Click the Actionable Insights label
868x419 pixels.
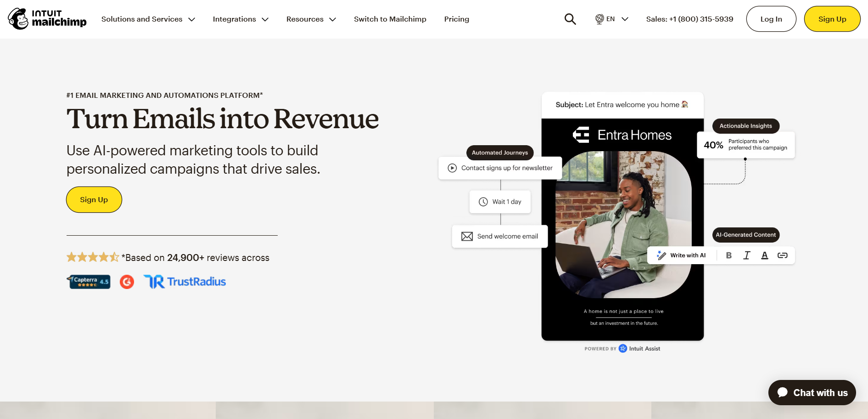[x=746, y=126]
